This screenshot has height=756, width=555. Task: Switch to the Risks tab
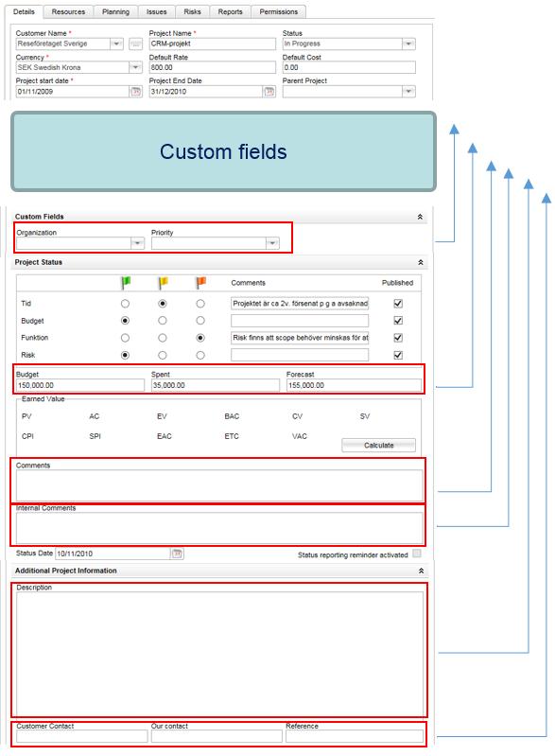click(x=192, y=11)
